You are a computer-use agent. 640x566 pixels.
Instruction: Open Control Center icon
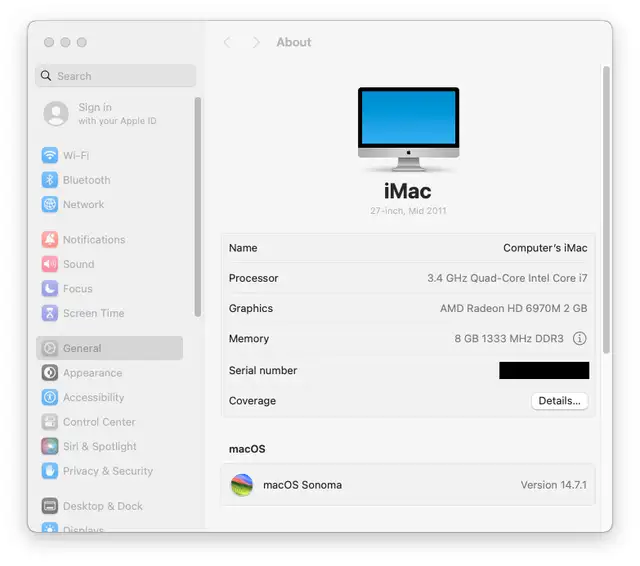[x=50, y=422]
